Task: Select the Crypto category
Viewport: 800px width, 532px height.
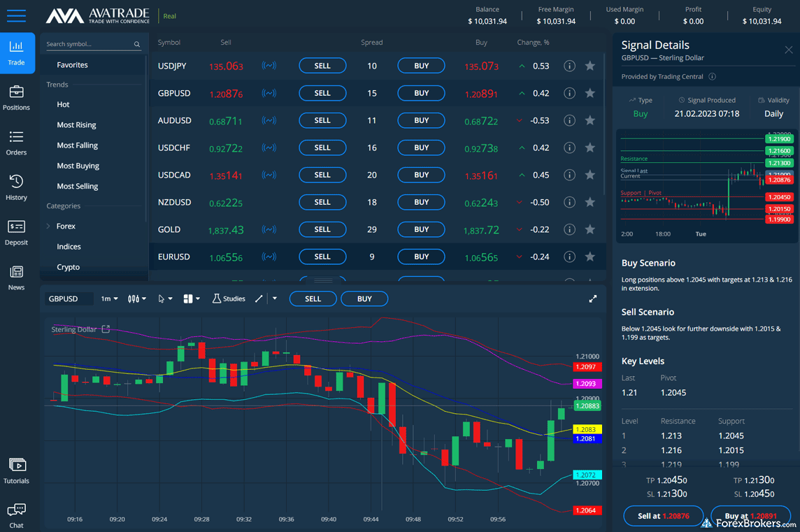Action: coord(68,267)
